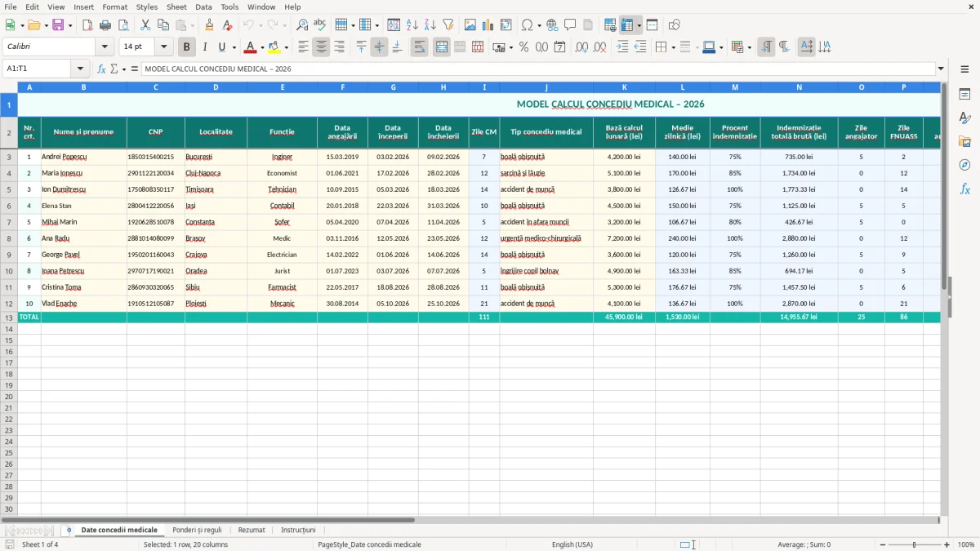
Task: Open Borders dropdown arrow
Action: pos(673,47)
